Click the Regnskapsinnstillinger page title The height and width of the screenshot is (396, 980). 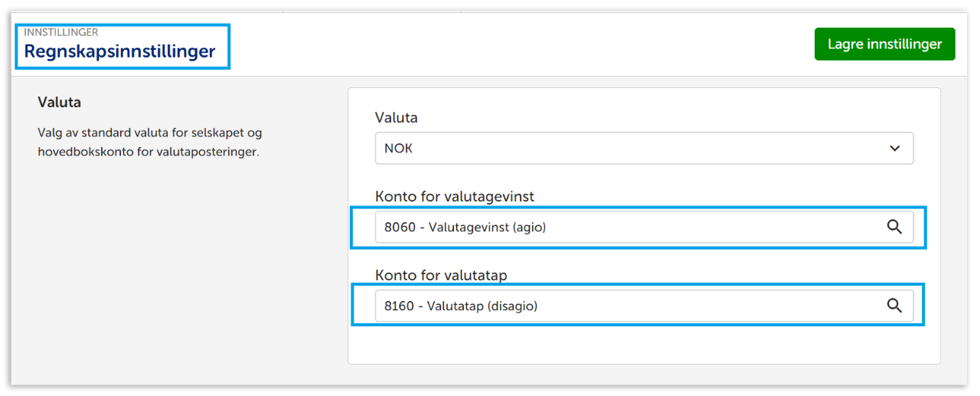[119, 52]
